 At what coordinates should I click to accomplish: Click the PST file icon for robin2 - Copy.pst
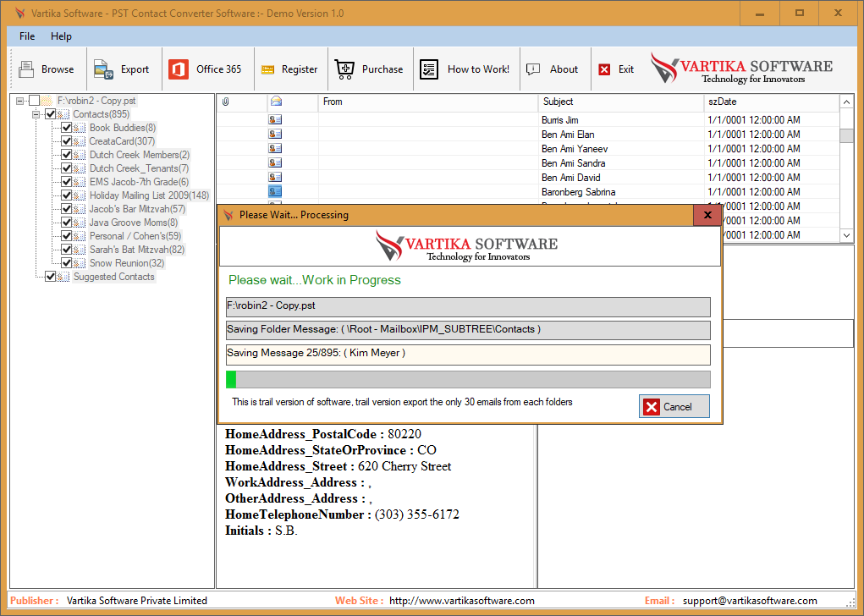47,101
